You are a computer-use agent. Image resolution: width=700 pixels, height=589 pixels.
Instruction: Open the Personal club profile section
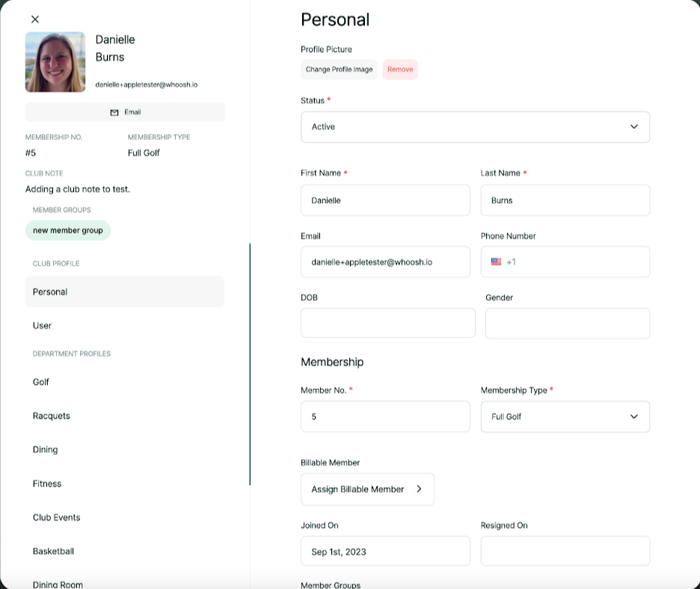tap(125, 292)
